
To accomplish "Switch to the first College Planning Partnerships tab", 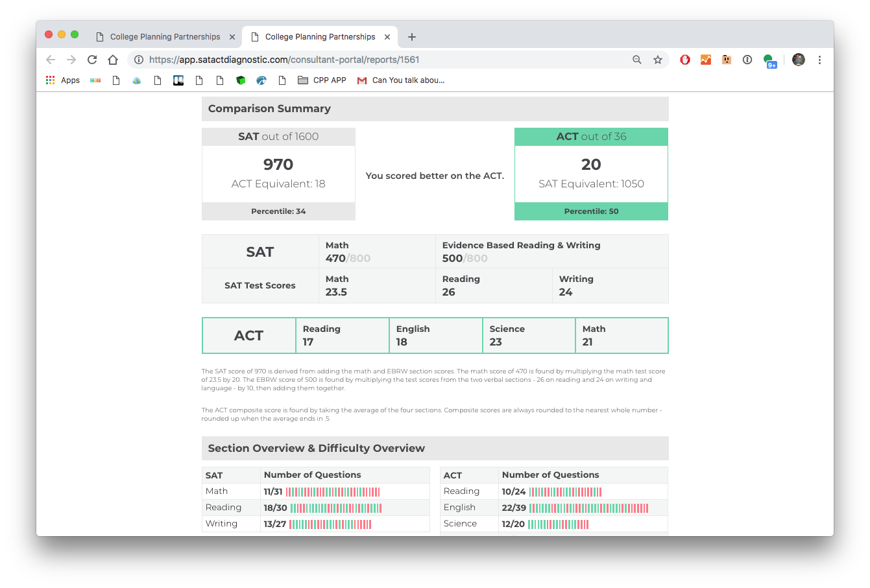I will 165,37.
